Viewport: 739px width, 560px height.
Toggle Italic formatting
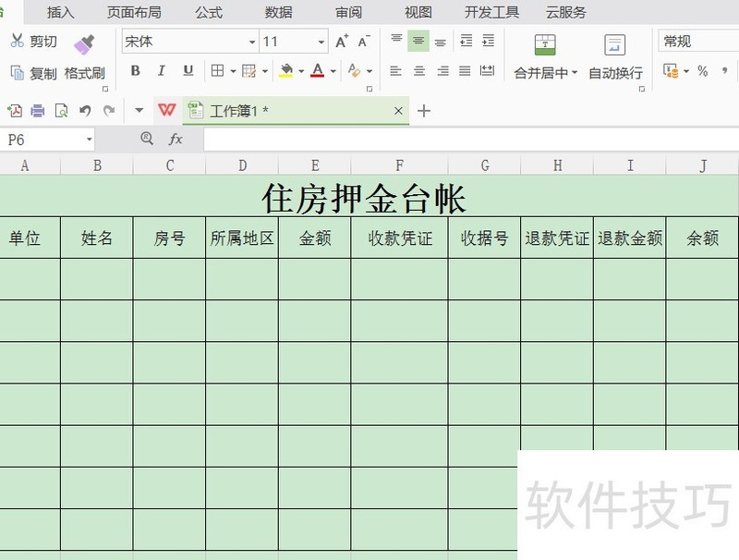pos(162,71)
